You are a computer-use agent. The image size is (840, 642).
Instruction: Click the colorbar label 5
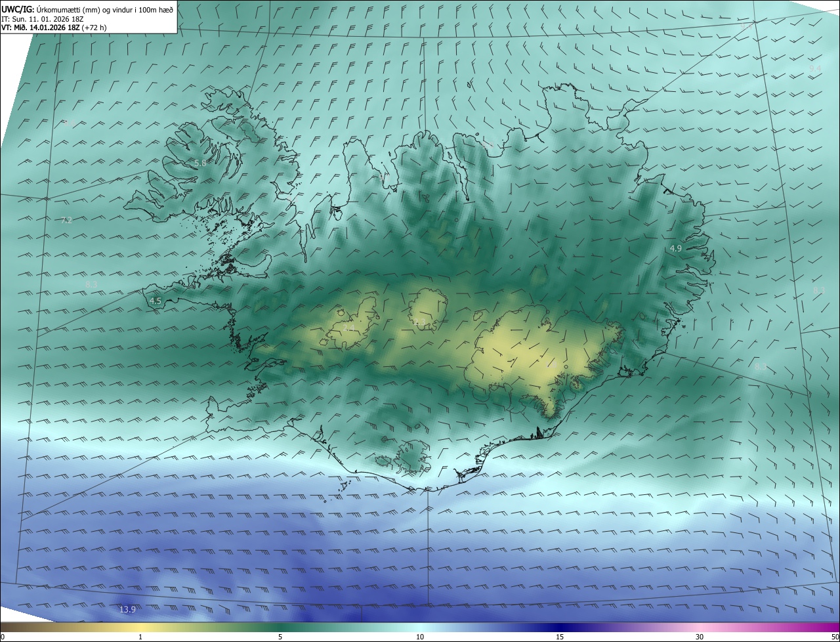280,637
